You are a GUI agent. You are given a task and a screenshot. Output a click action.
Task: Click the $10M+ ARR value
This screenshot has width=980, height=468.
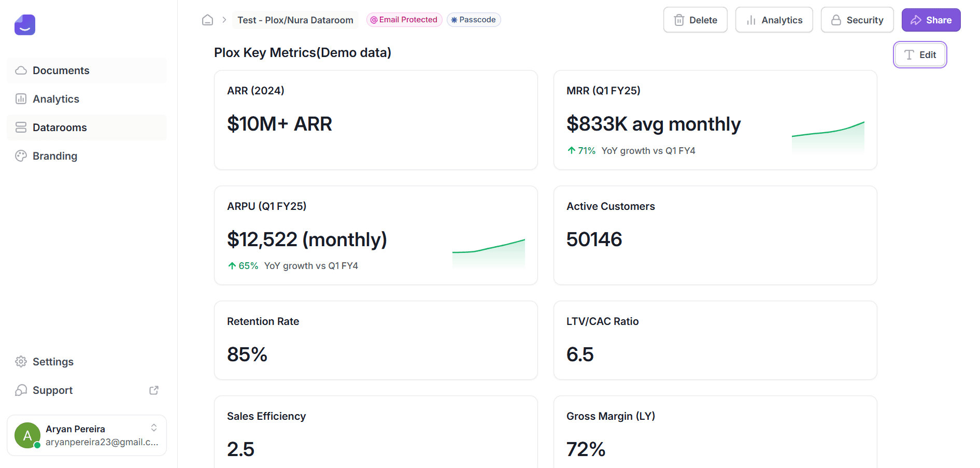coord(279,124)
